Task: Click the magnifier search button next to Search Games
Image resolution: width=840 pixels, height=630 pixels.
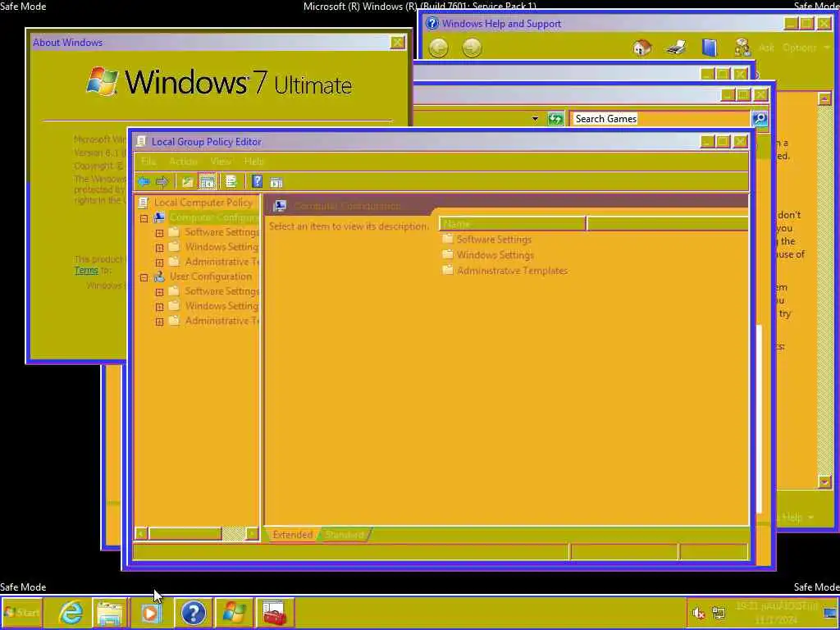Action: tap(759, 118)
